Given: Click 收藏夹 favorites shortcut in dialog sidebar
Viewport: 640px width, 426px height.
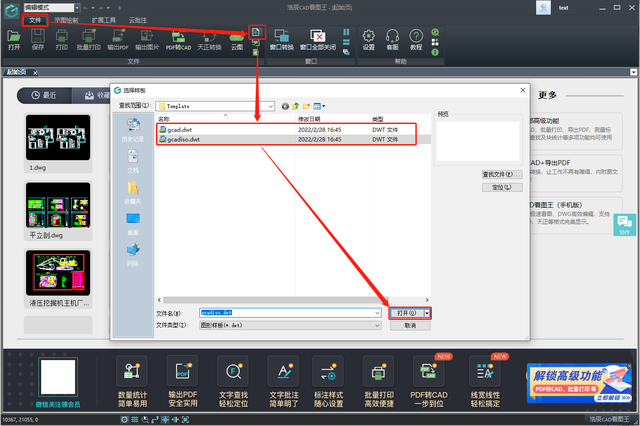Looking at the screenshot, I should coord(133,192).
